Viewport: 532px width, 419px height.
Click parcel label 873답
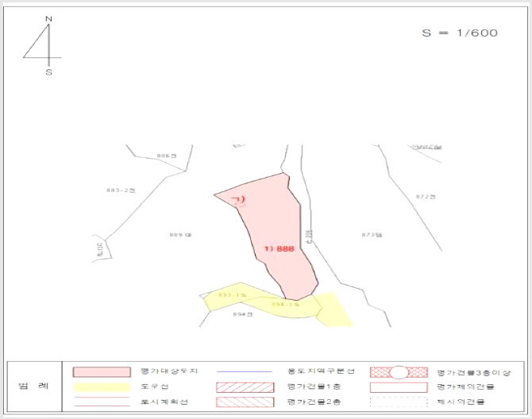(x=372, y=235)
